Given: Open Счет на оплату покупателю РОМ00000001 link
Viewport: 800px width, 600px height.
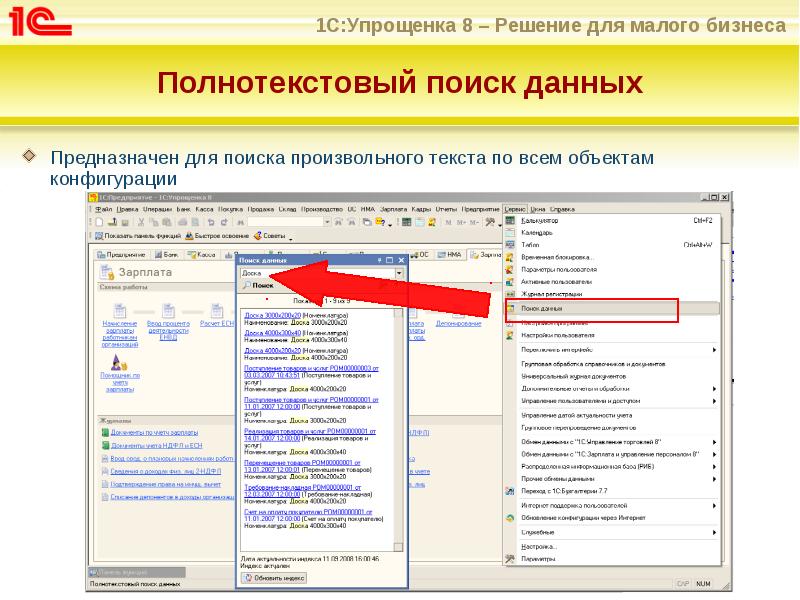Looking at the screenshot, I should (x=308, y=515).
